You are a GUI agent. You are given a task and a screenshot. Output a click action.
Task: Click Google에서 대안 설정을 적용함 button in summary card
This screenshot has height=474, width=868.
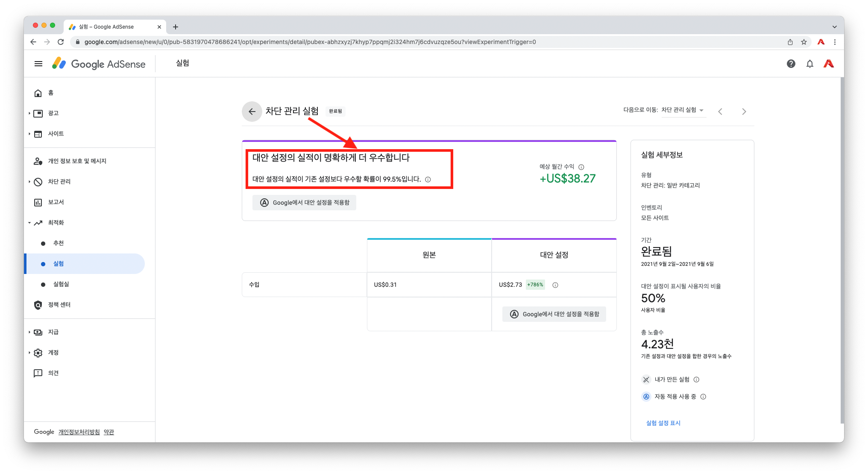[x=304, y=203]
